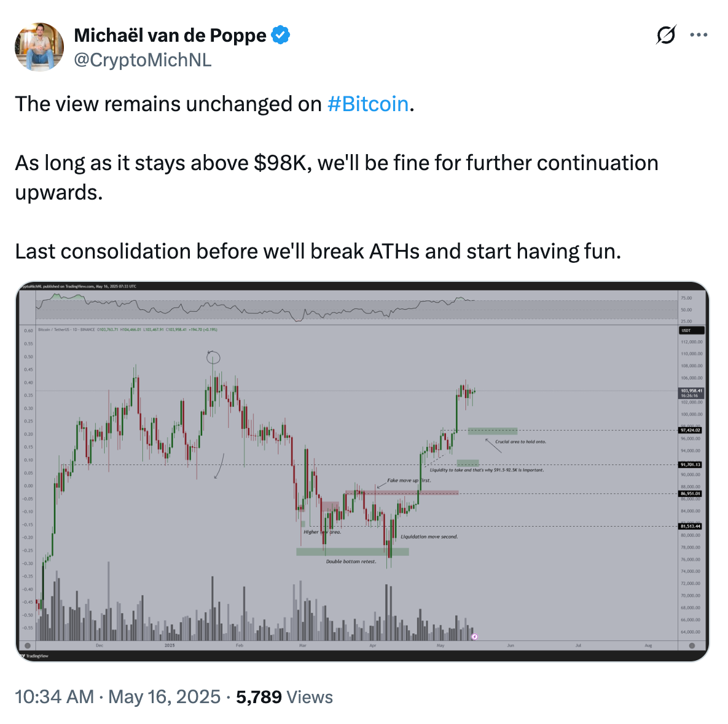This screenshot has height=724, width=728.
Task: Click the blue verified badge
Action: (281, 36)
